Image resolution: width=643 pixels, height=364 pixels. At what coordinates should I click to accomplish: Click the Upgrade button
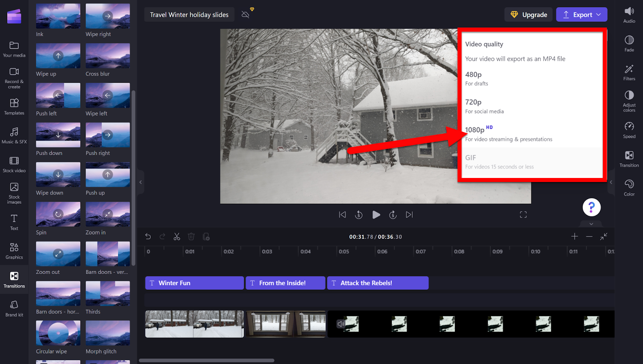(x=528, y=15)
